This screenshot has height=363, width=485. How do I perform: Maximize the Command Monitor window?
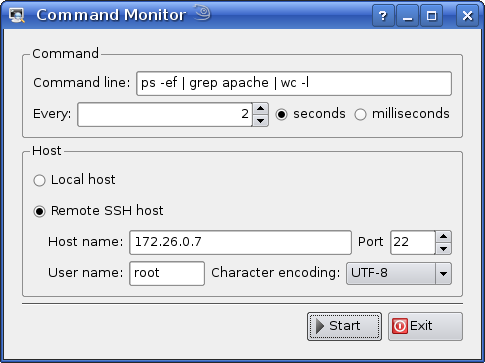pos(432,15)
